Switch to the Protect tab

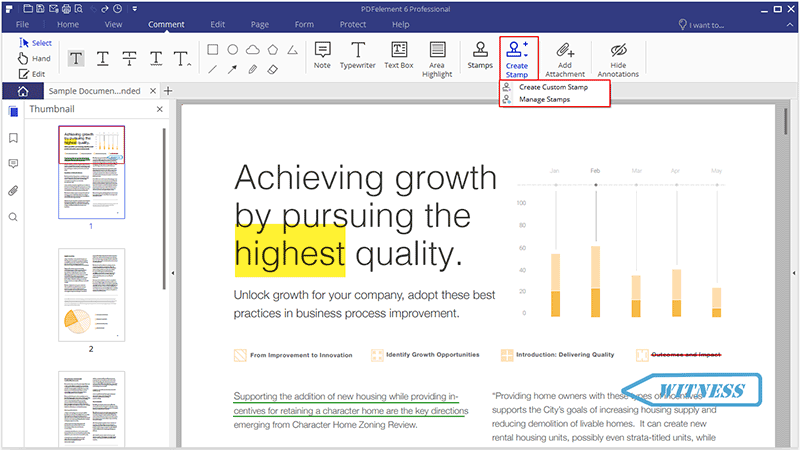click(x=353, y=24)
